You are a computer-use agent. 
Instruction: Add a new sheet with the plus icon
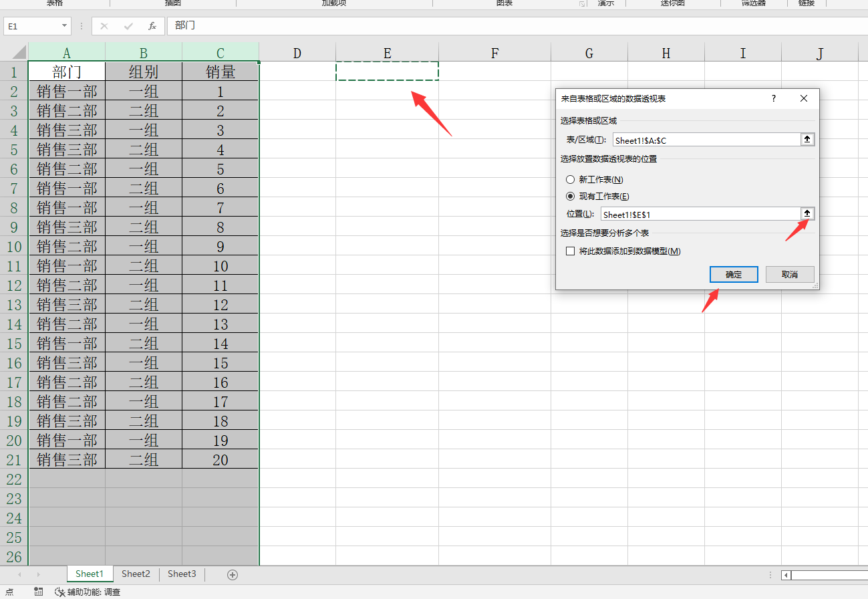pyautogui.click(x=233, y=574)
